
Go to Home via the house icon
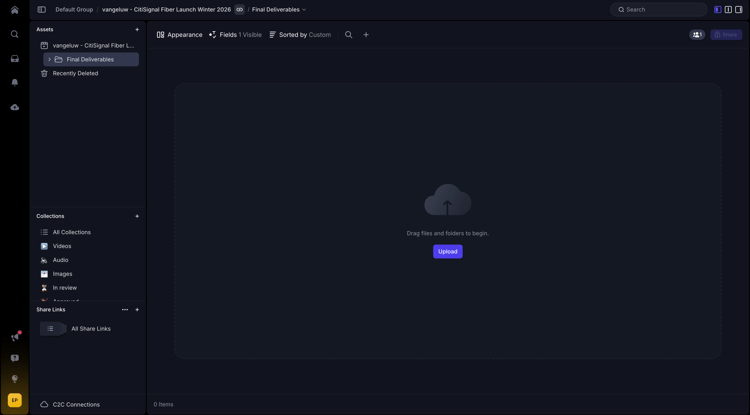tap(14, 10)
